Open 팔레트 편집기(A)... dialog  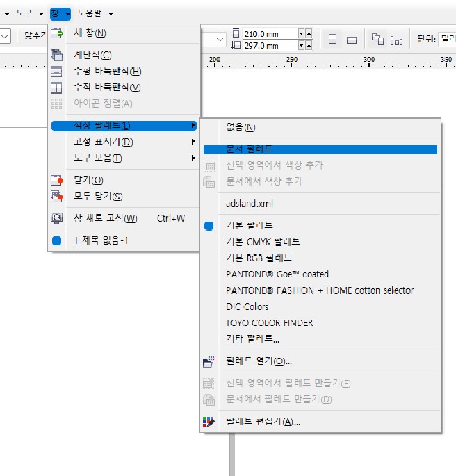click(x=320, y=422)
